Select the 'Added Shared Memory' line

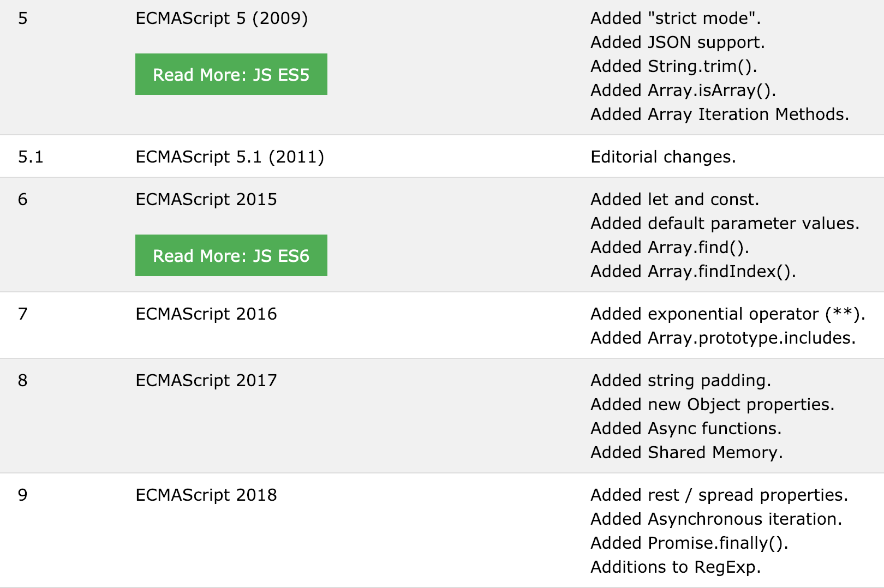[686, 453]
